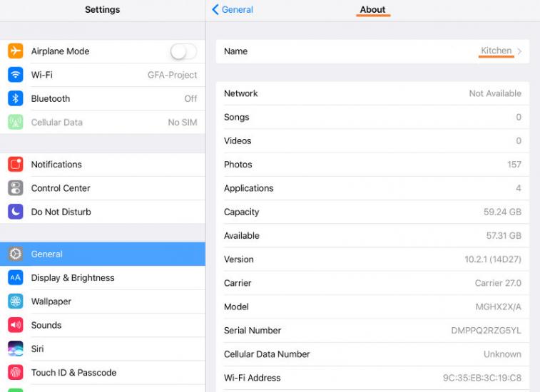
Task: Tap Cellular Data Number row label
Action: click(267, 354)
